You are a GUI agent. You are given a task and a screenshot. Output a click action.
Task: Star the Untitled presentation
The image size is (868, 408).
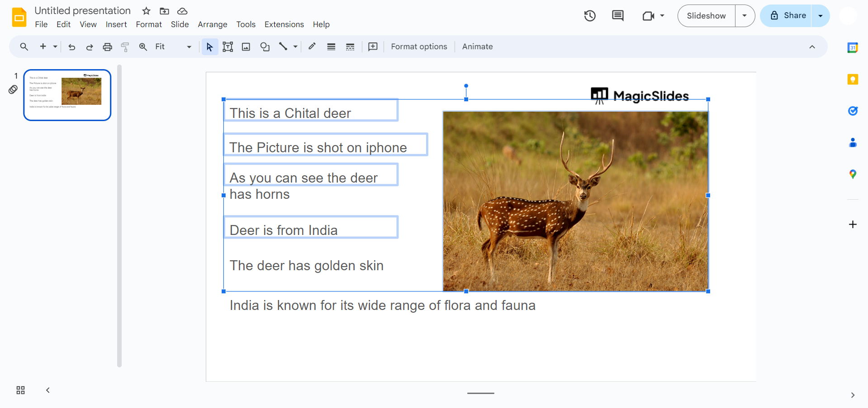(x=146, y=11)
